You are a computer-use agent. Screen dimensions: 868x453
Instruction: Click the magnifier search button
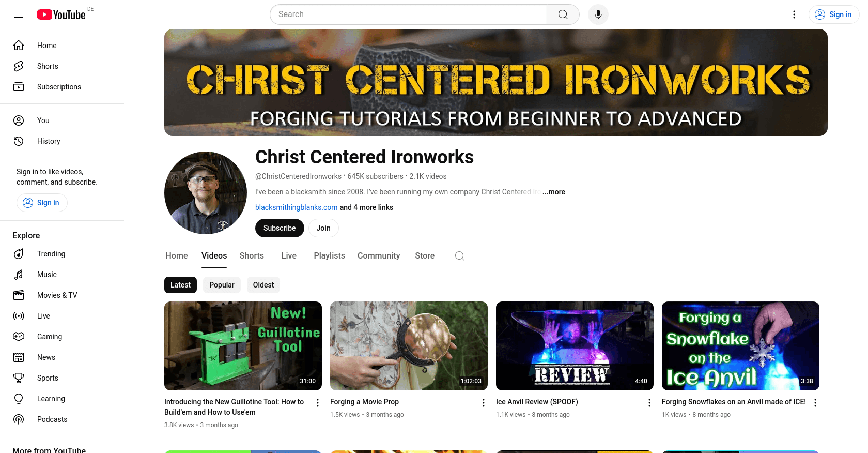[x=563, y=14]
